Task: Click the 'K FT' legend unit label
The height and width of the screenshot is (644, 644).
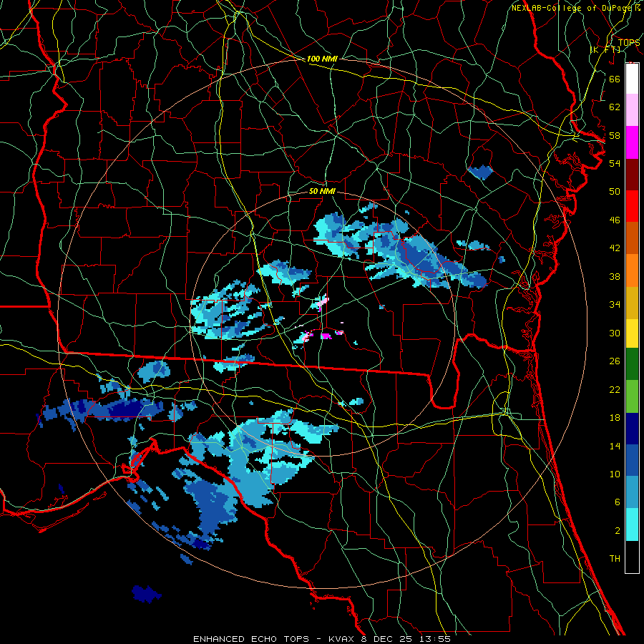Action: click(605, 49)
